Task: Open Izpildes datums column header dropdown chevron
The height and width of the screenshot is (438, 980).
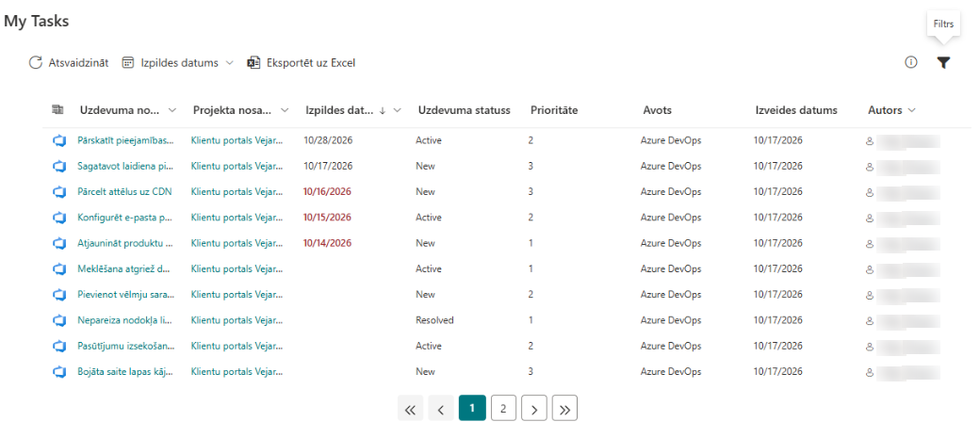Action: [x=397, y=110]
